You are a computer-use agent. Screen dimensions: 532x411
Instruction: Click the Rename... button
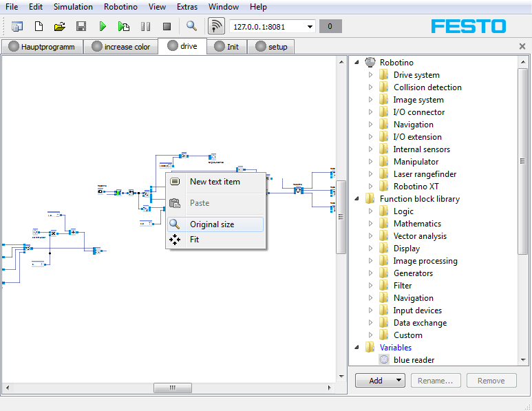tap(435, 381)
